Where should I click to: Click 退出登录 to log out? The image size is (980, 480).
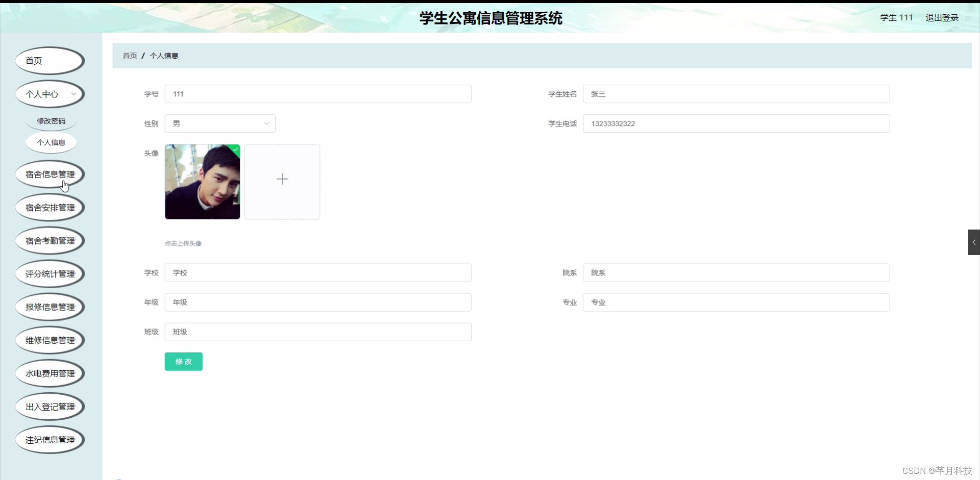tap(942, 17)
